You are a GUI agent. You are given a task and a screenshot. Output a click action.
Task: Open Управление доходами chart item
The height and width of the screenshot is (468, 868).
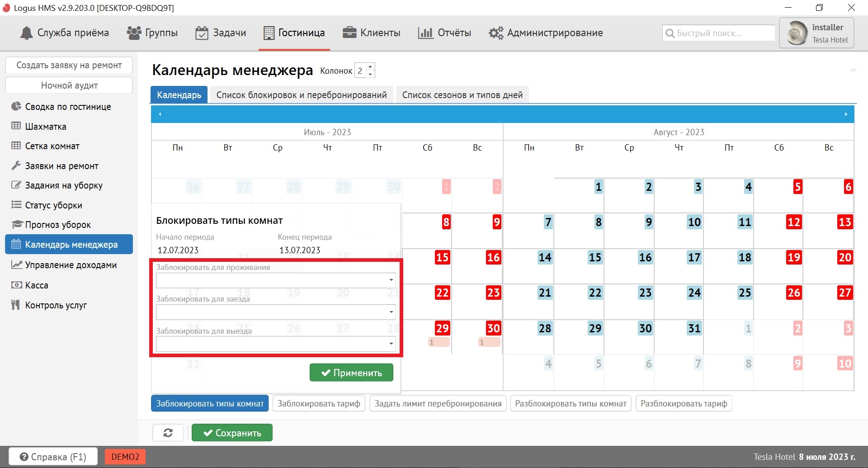71,265
